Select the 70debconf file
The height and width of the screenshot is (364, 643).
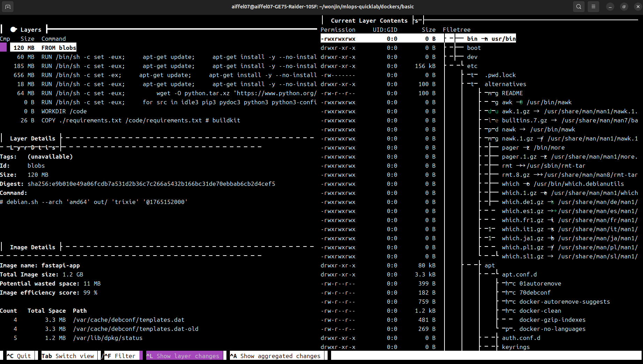tap(535, 293)
